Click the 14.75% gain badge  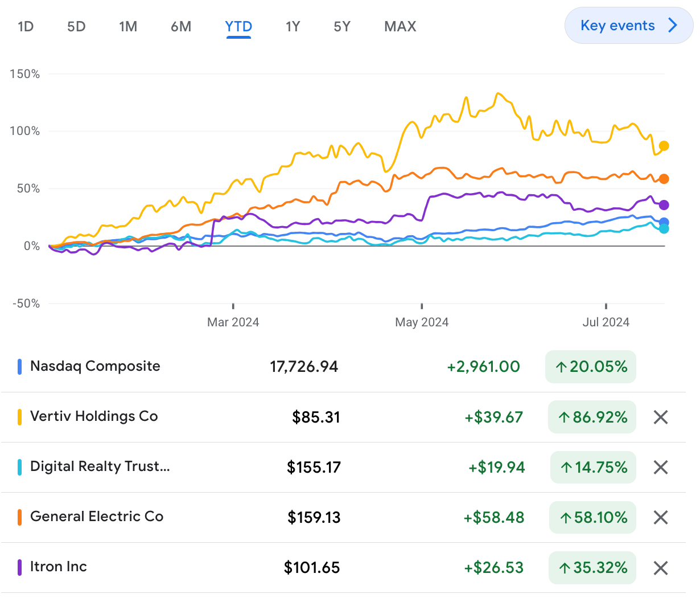pyautogui.click(x=593, y=467)
